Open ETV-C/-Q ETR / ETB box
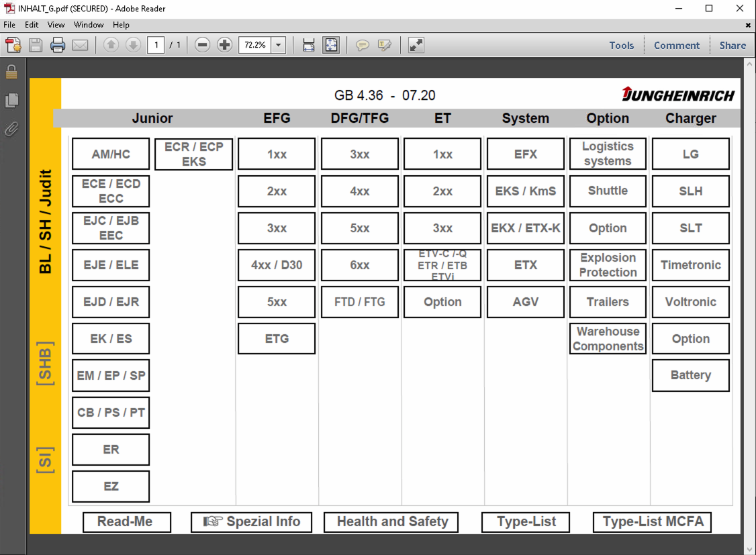 (442, 265)
